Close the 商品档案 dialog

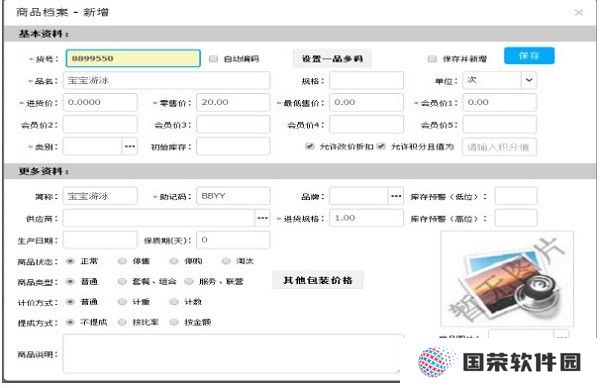coord(578,13)
